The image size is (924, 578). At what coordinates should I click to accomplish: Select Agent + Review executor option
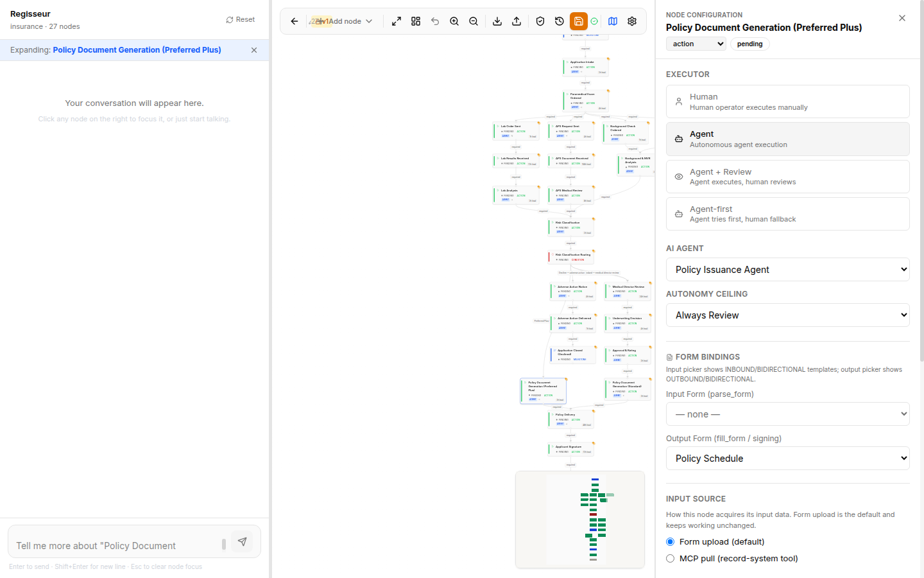pos(788,176)
